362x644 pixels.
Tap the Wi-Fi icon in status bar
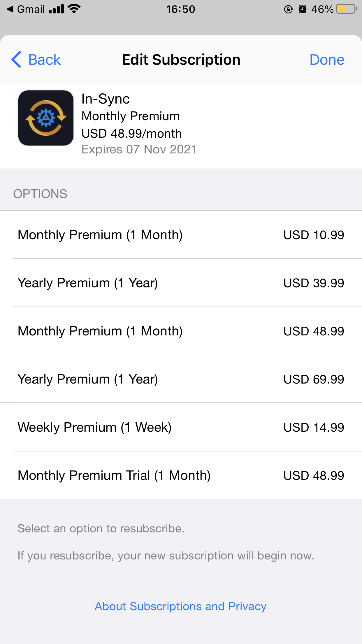(x=74, y=9)
